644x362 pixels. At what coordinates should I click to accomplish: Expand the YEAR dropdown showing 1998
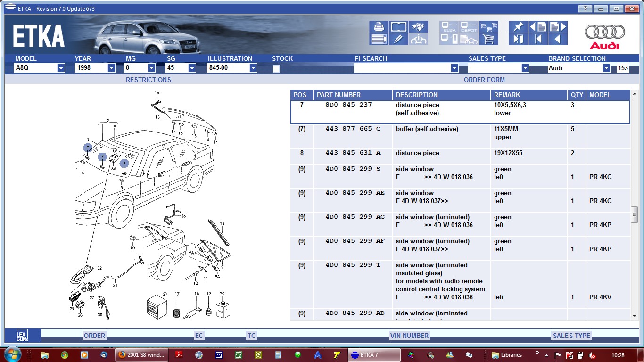tap(111, 68)
